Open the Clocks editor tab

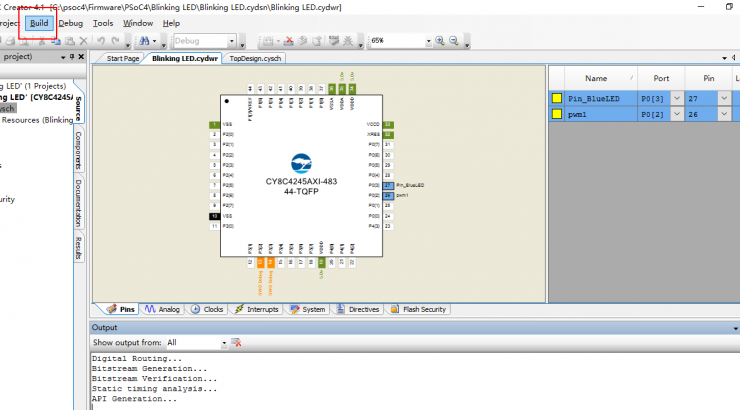click(x=208, y=310)
